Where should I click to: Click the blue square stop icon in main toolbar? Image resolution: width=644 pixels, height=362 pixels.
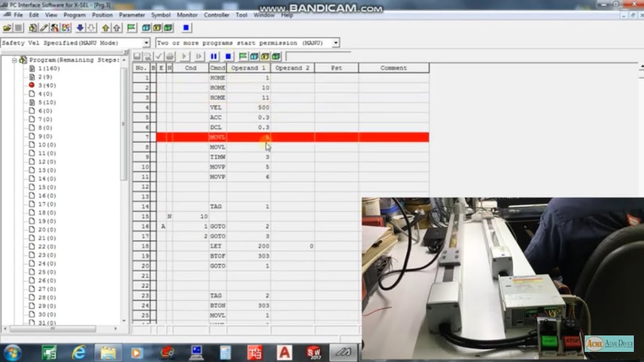tap(186, 28)
